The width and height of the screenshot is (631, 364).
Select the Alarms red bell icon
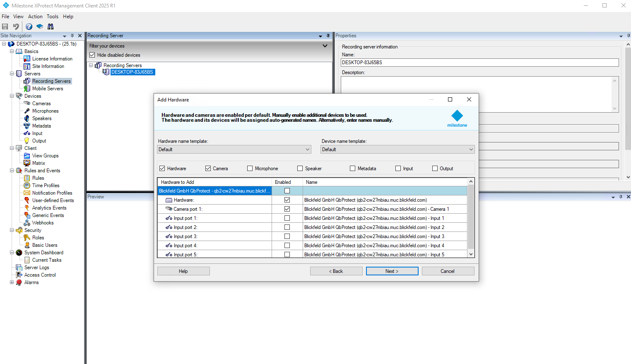click(19, 282)
